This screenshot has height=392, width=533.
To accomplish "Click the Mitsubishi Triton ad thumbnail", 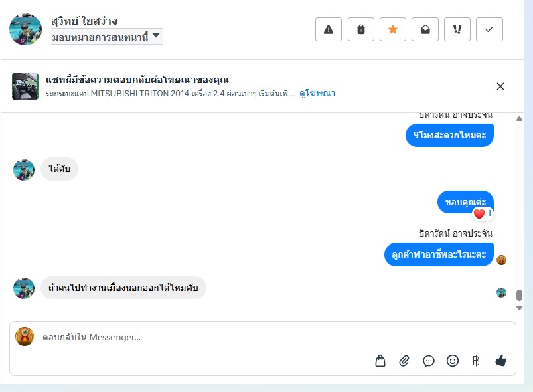I will (x=25, y=86).
